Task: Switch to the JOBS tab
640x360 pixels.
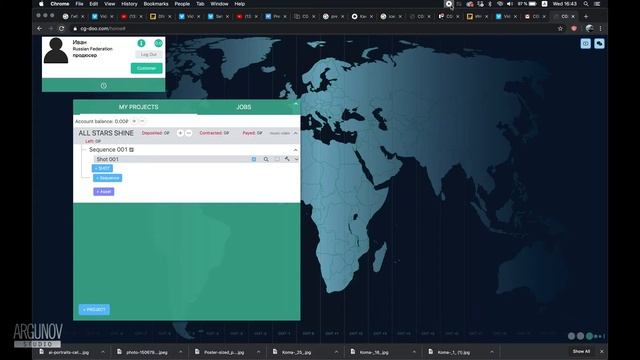Action: tap(244, 107)
